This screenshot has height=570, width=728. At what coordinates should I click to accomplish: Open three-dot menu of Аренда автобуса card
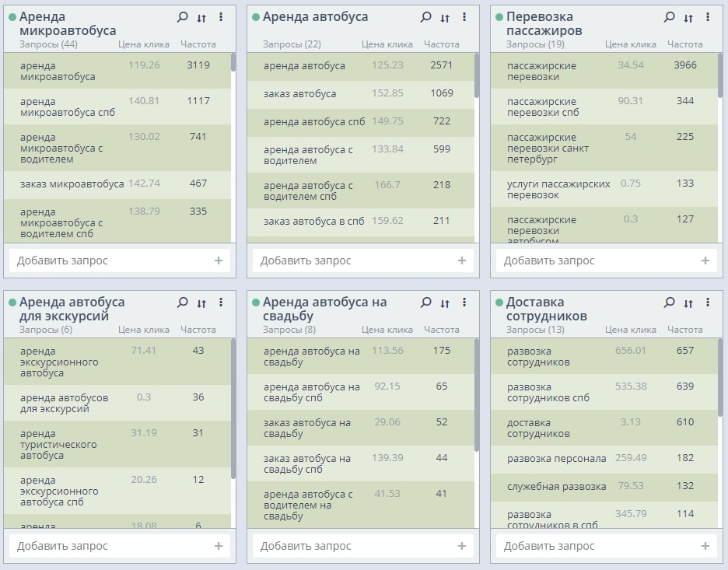464,17
